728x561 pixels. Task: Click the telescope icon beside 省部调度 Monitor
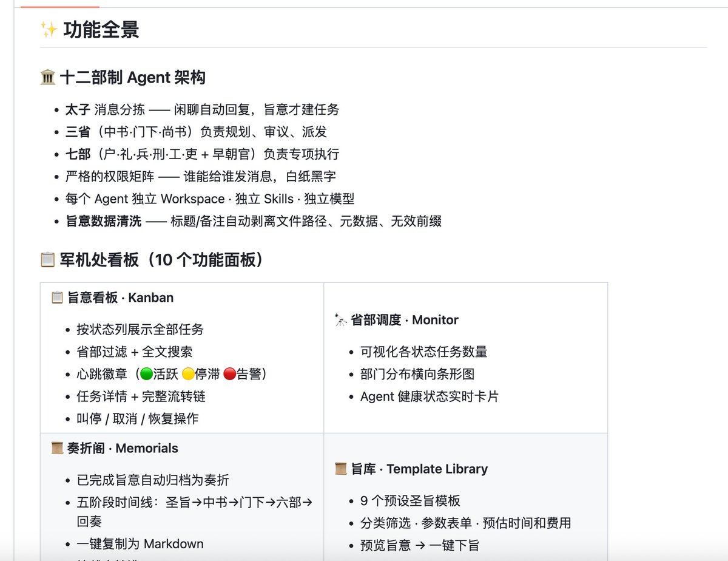[x=342, y=320]
